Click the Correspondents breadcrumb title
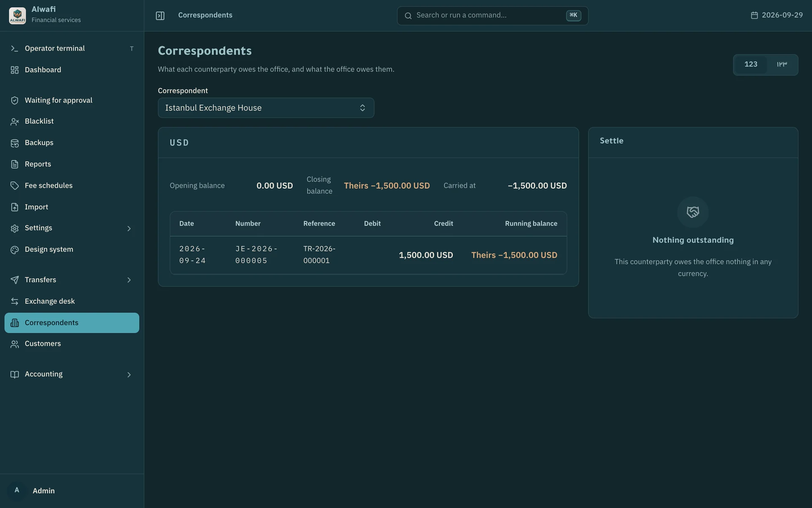This screenshot has width=812, height=508. coord(205,15)
